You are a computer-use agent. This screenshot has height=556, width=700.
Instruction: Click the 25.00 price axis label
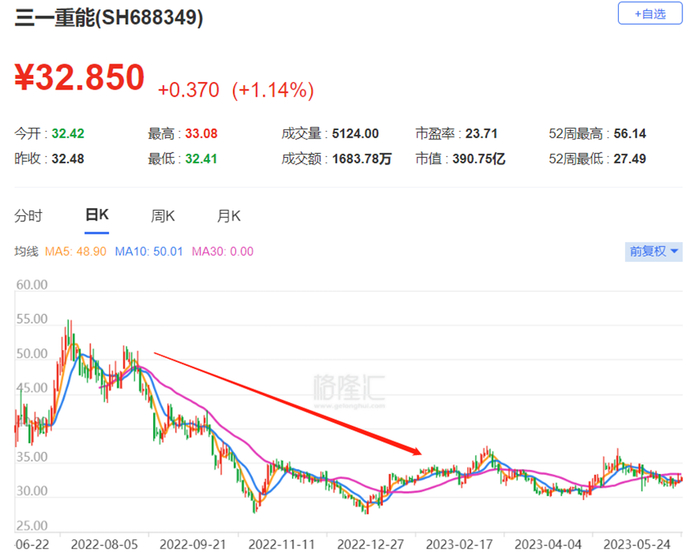point(32,526)
